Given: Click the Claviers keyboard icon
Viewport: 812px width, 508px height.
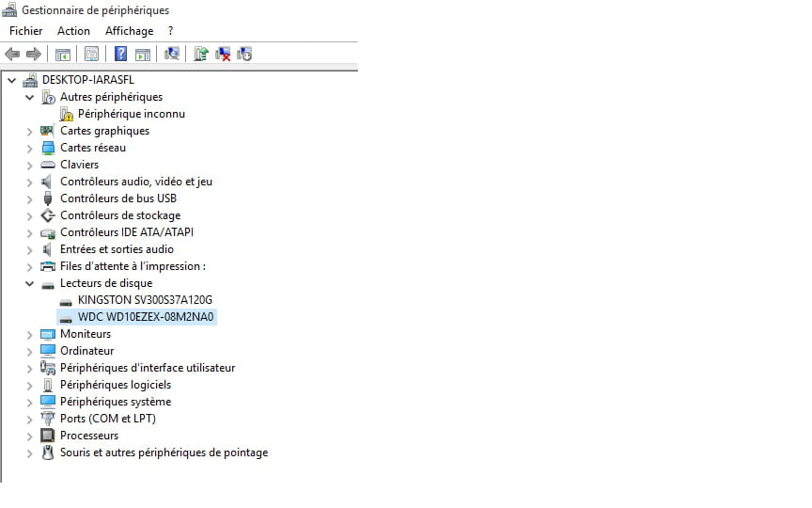Looking at the screenshot, I should pos(48,165).
